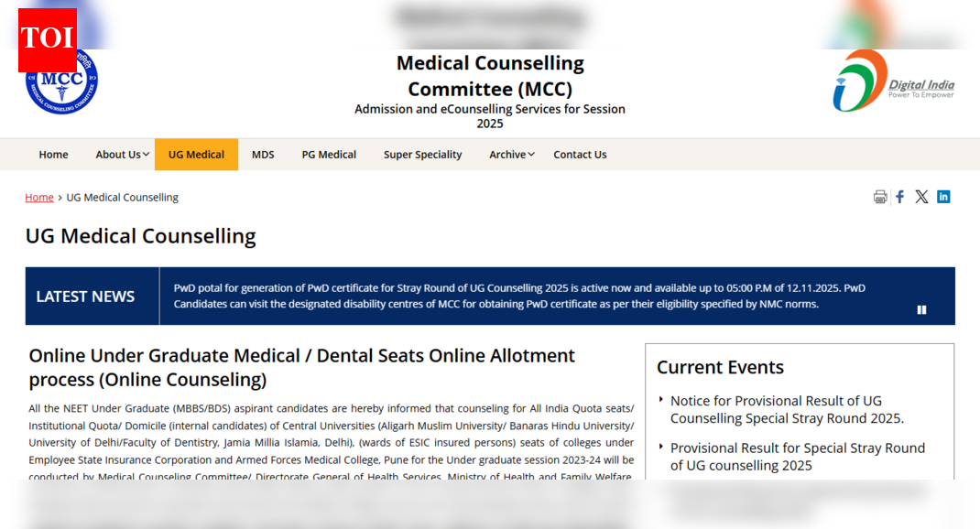The width and height of the screenshot is (980, 529).
Task: Open the Archive dropdown menu
Action: click(509, 154)
